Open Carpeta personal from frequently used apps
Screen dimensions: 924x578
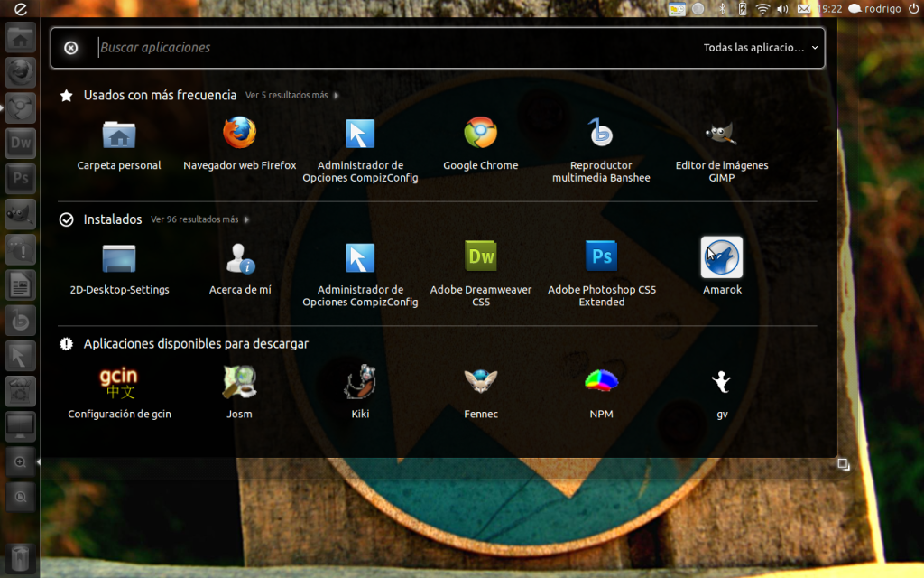tap(119, 145)
